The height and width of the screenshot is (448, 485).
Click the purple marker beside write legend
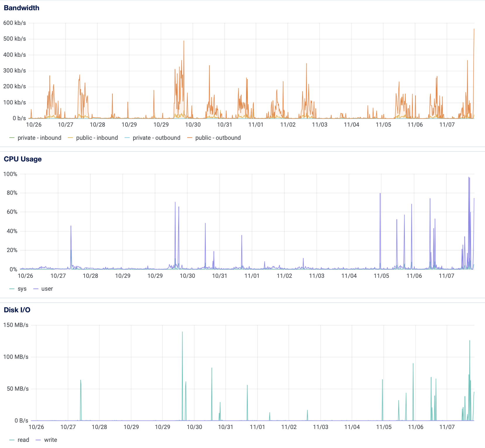(38, 440)
